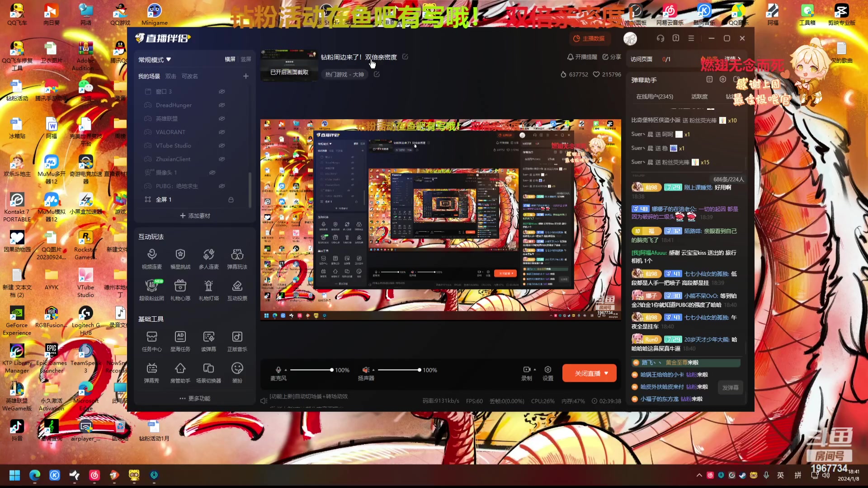Expand 更多功能 more functions

195,399
